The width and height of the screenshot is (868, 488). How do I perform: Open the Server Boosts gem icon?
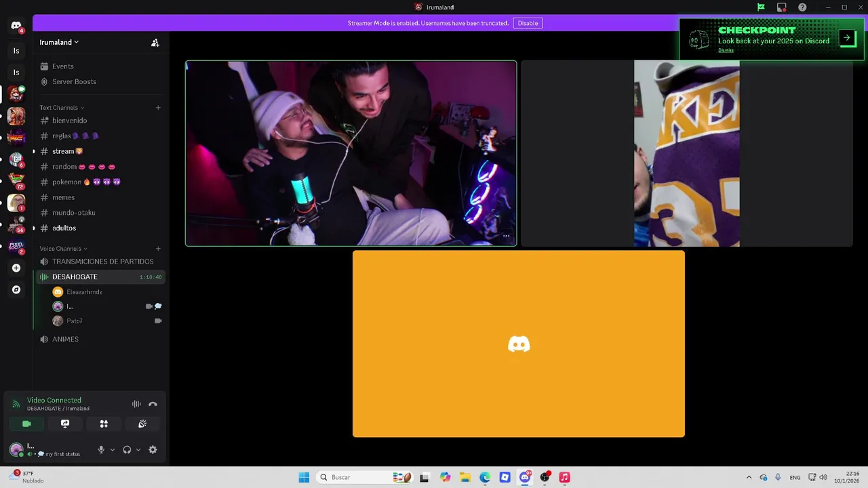pos(44,81)
